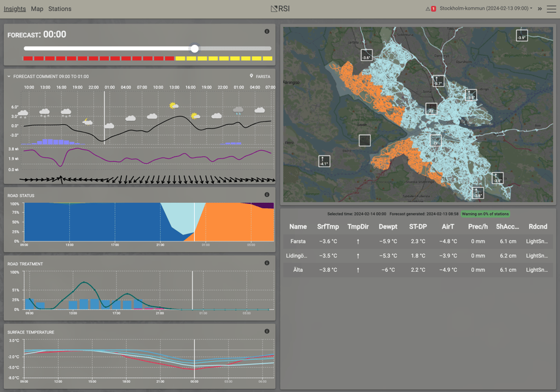This screenshot has width=560, height=392.
Task: Open the Stockholm-kommun forecast dropdown
Action: point(486,8)
